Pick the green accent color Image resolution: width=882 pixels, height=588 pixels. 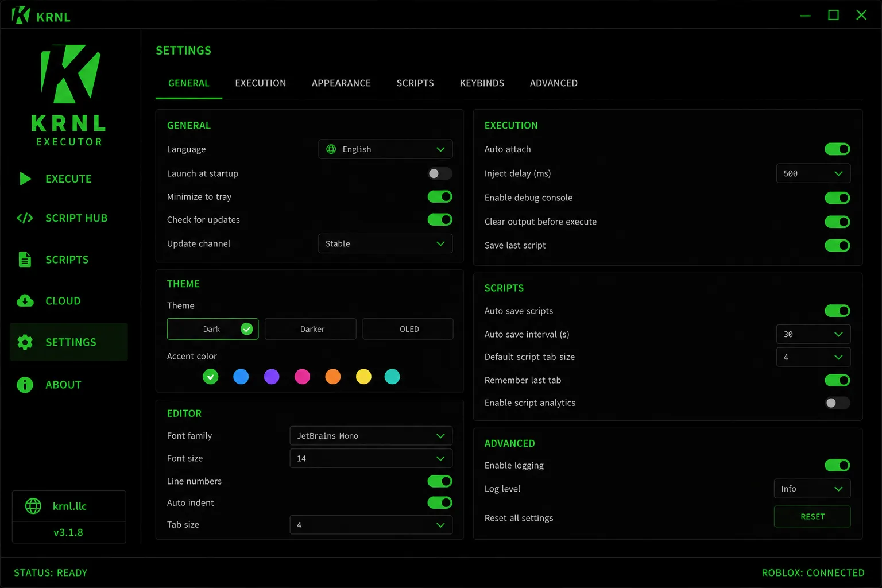click(211, 377)
